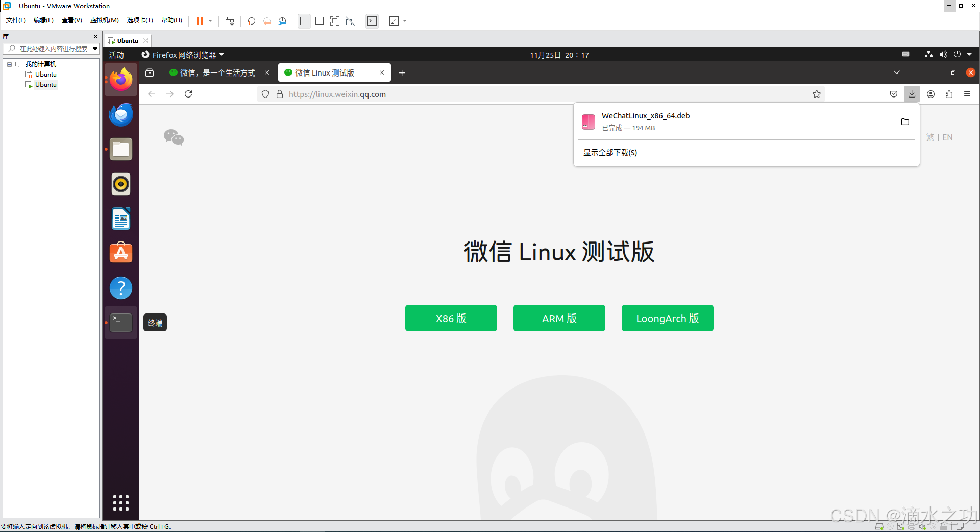Click the power icon in the Ubuntu top bar
Screen dimensions: 980x532
click(957, 54)
